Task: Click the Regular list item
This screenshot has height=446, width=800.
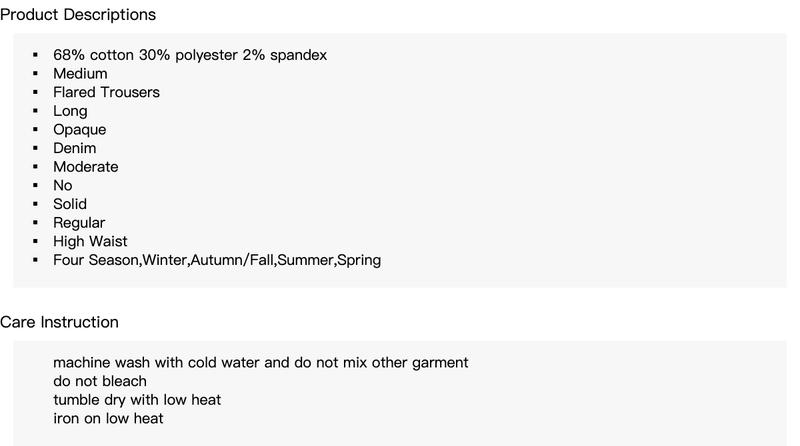Action: coord(79,223)
